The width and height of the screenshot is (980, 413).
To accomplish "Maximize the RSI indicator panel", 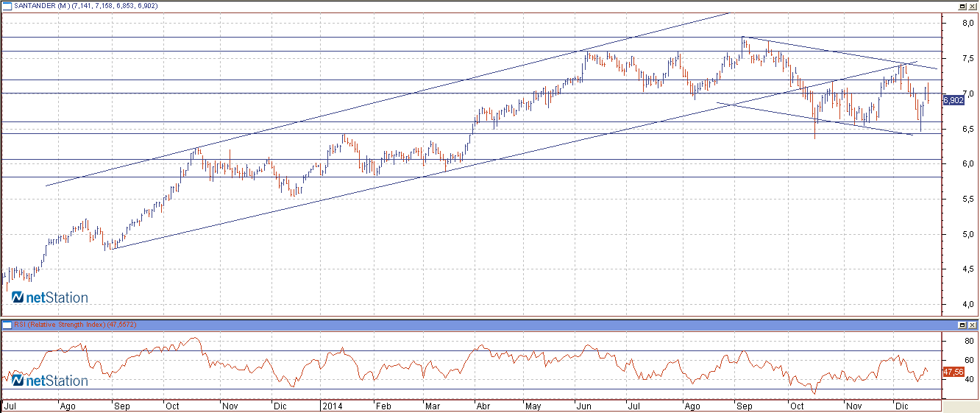I will point(962,325).
